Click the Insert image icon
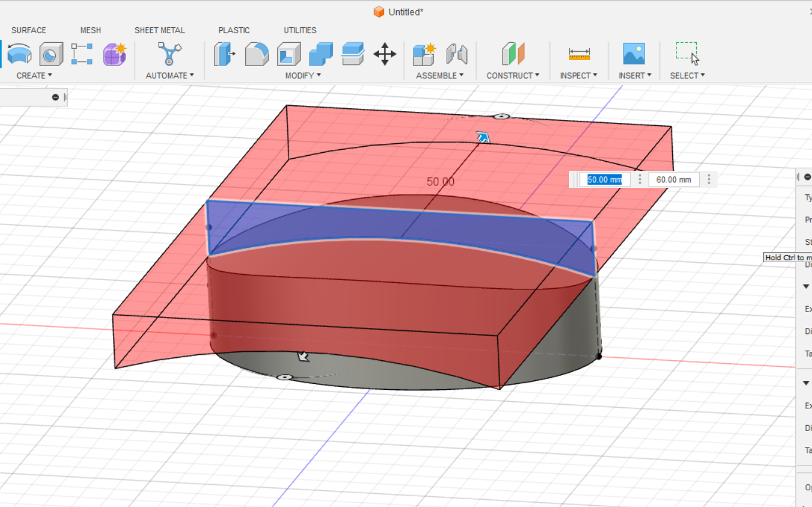The image size is (812, 507). 634,54
